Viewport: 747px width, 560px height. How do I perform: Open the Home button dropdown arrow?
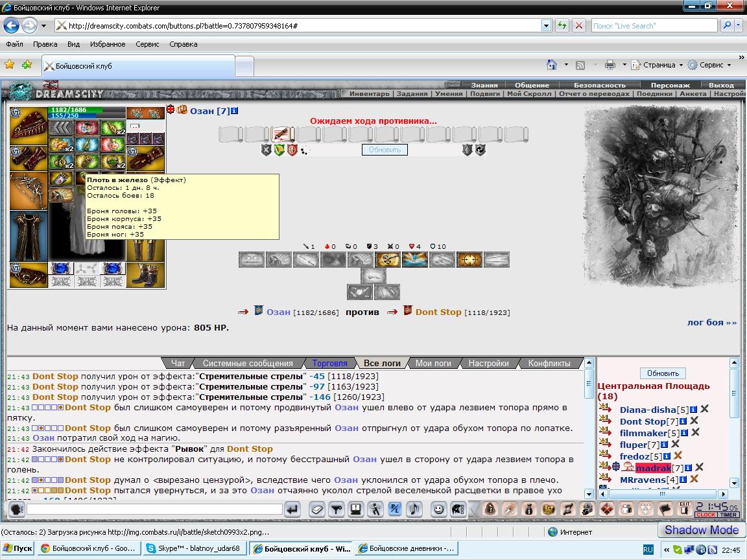(x=566, y=65)
